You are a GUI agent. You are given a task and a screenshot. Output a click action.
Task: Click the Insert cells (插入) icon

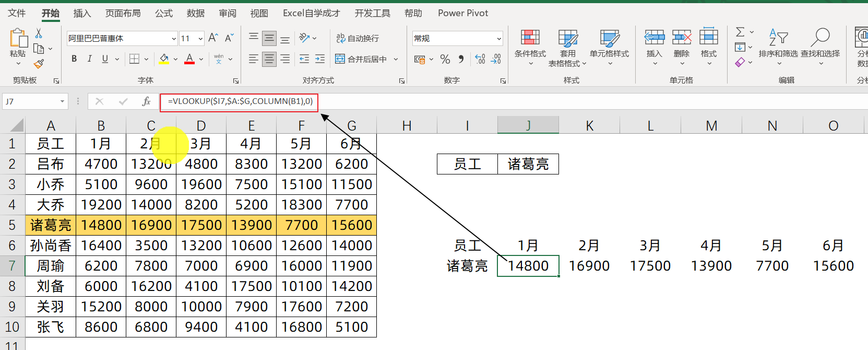coord(655,37)
